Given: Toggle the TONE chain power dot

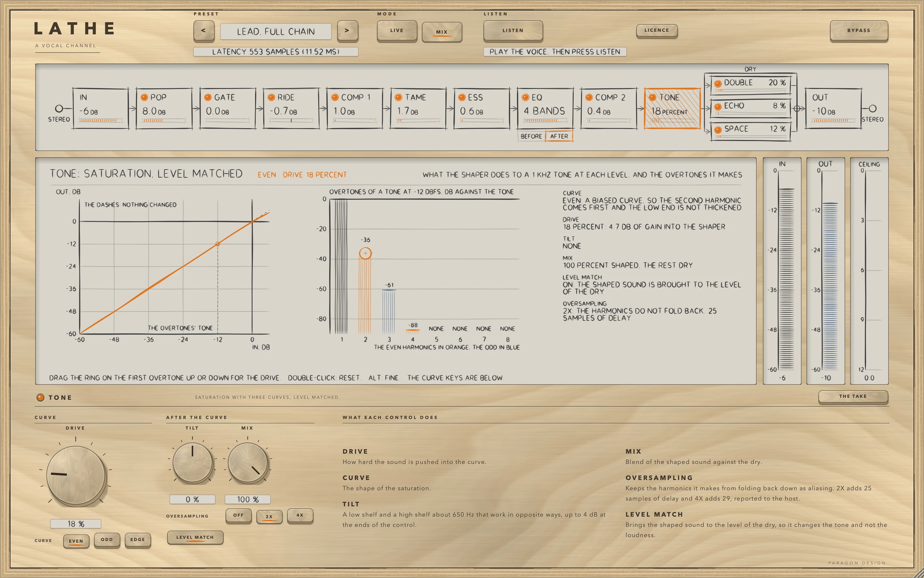Looking at the screenshot, I should 653,98.
